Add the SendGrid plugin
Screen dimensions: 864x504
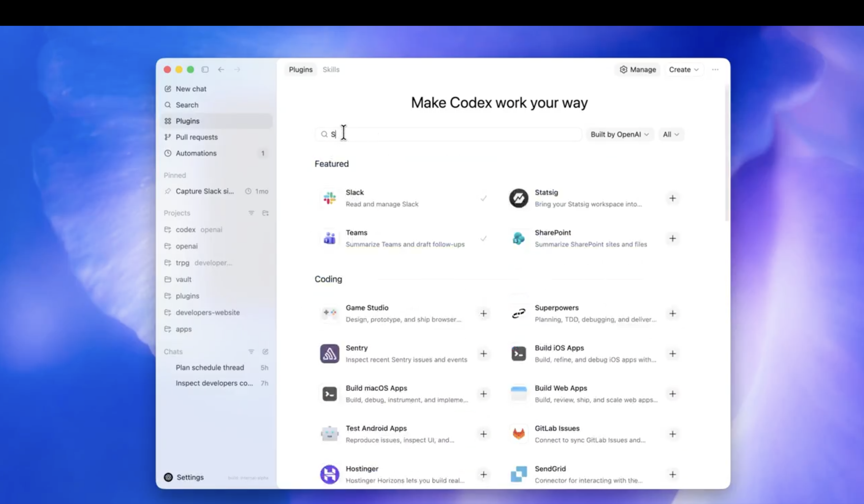[x=673, y=475]
